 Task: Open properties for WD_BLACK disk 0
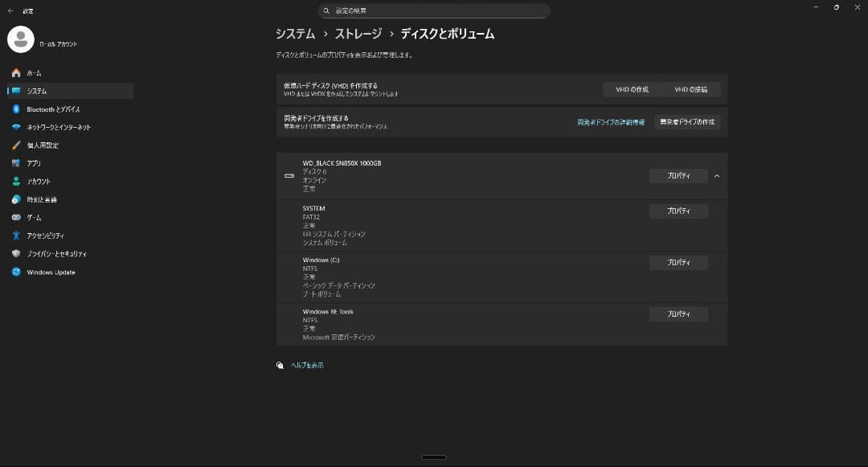pos(678,175)
